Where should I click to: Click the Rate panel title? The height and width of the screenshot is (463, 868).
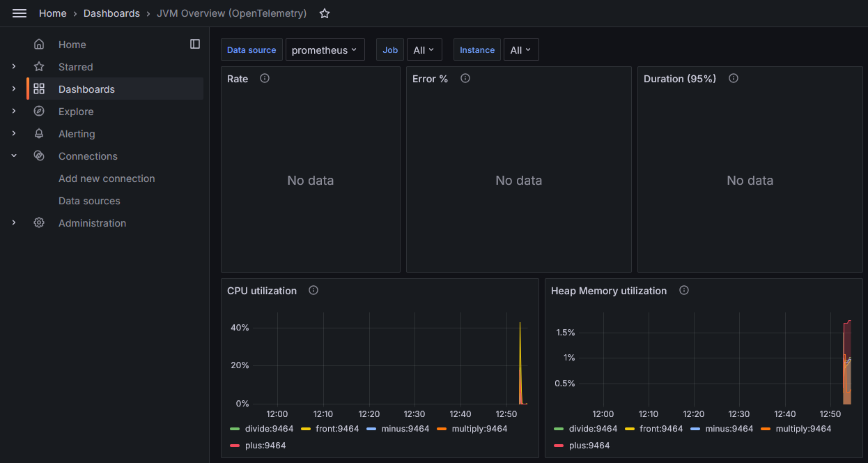tap(238, 79)
